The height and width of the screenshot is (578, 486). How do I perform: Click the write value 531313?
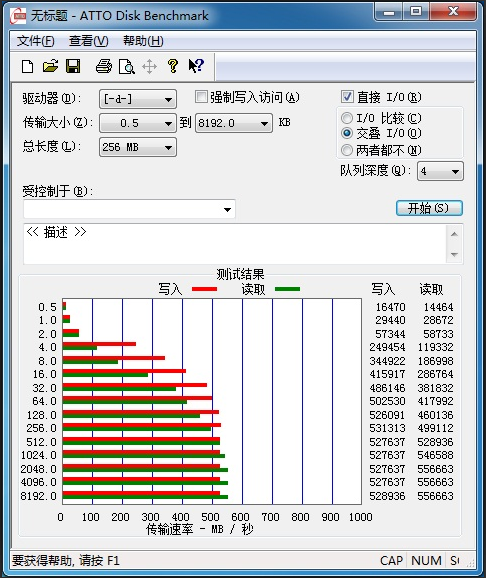(388, 428)
